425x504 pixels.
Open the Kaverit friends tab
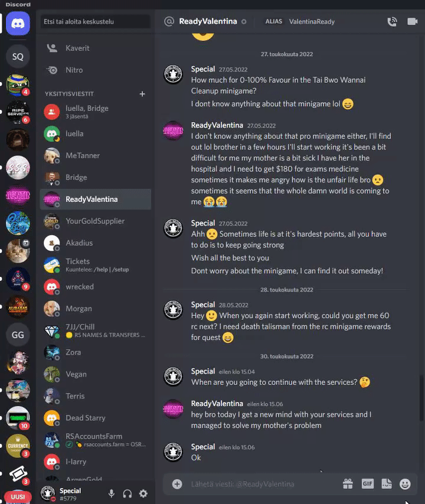click(95, 48)
